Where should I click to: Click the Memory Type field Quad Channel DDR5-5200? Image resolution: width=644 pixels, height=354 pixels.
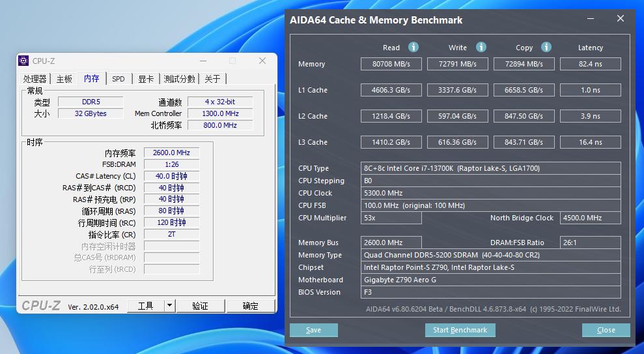coord(491,255)
